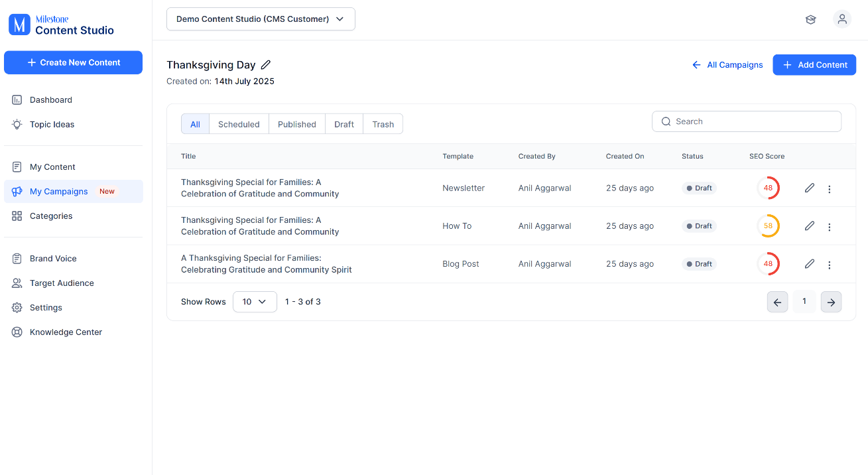Open the Trash tab
868x475 pixels.
383,124
